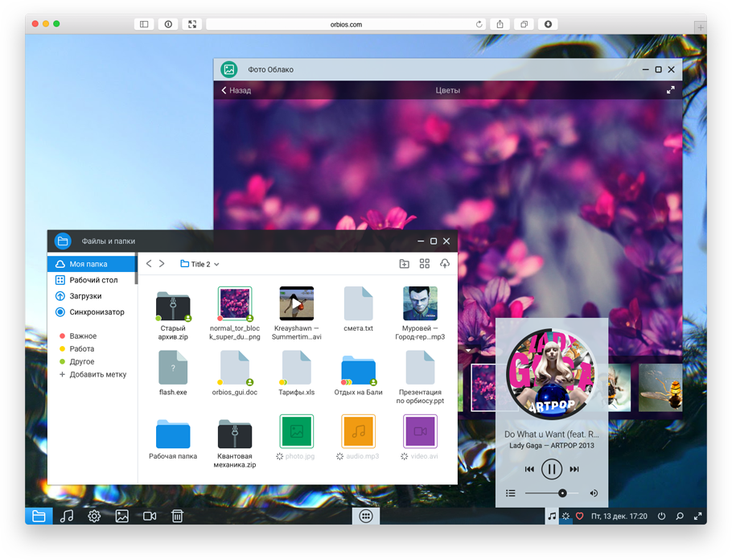Open the playlist icon in music player
This screenshot has width=732, height=560.
coord(510,493)
